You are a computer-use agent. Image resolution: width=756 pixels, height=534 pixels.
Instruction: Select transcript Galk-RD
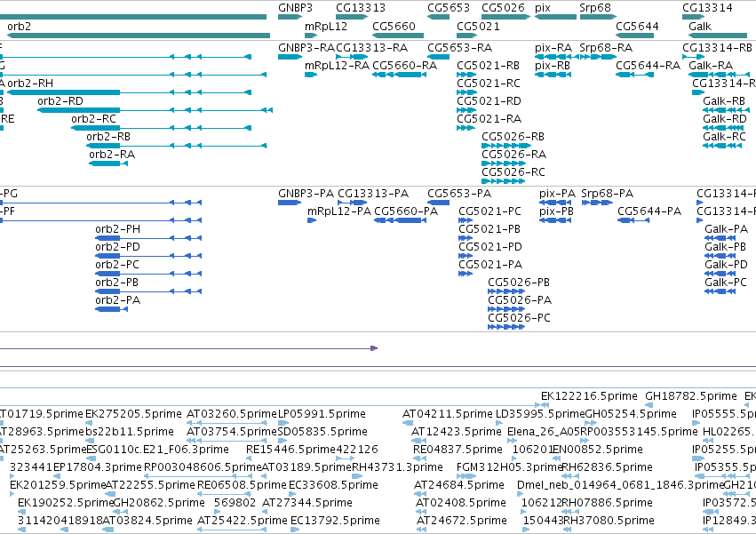click(x=725, y=119)
